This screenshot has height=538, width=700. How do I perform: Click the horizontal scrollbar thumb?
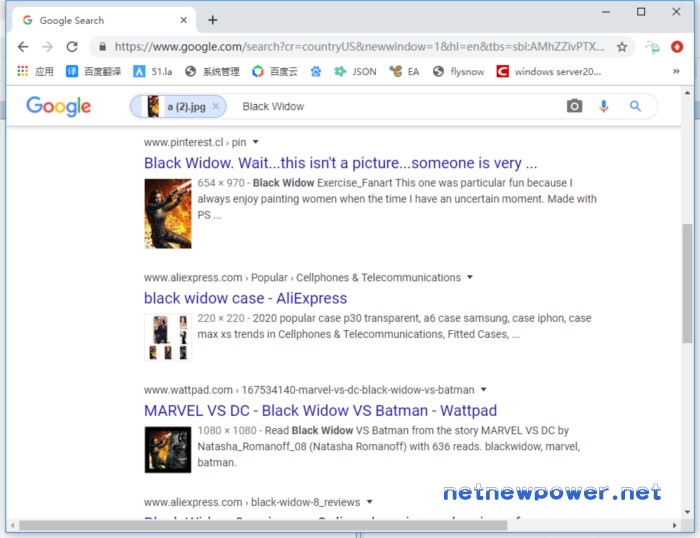click(262, 525)
